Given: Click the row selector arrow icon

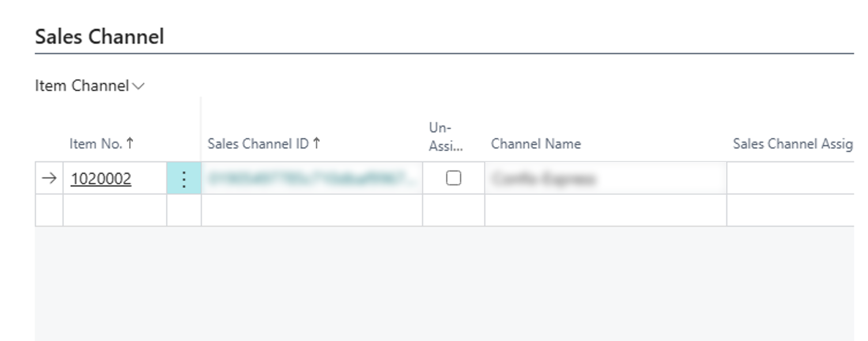Looking at the screenshot, I should [x=50, y=179].
